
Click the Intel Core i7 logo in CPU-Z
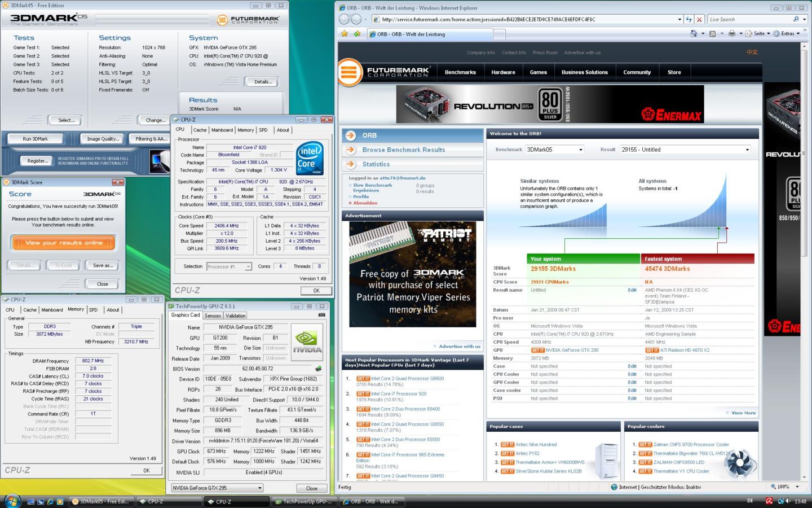point(310,158)
